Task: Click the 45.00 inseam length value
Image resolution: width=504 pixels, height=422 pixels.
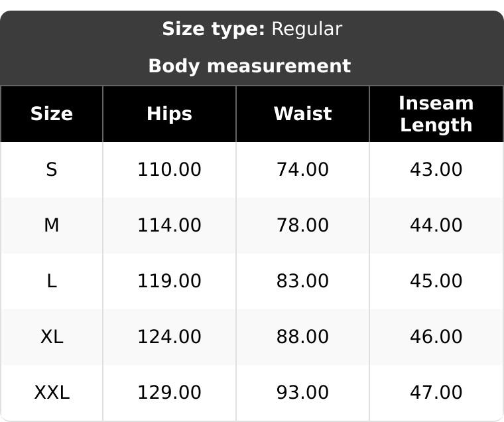Action: (436, 281)
